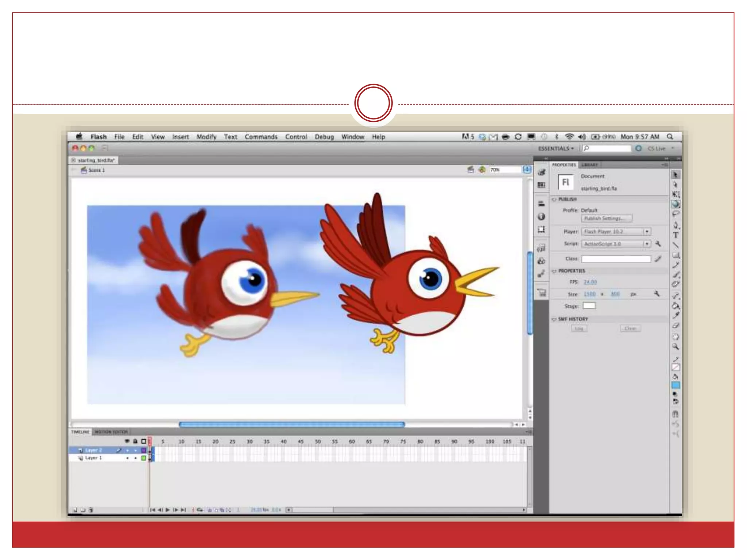This screenshot has width=747, height=560.
Task: Open the Player version dropdown
Action: pos(647,232)
